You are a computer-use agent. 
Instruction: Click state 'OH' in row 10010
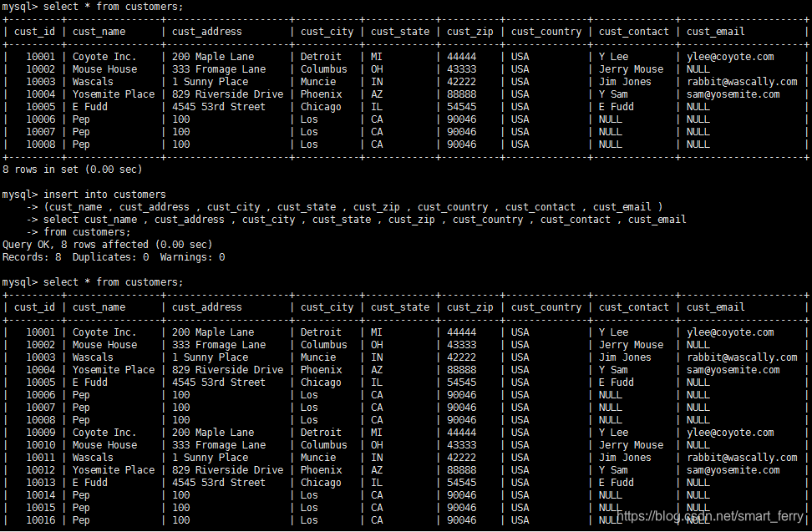[x=377, y=445]
